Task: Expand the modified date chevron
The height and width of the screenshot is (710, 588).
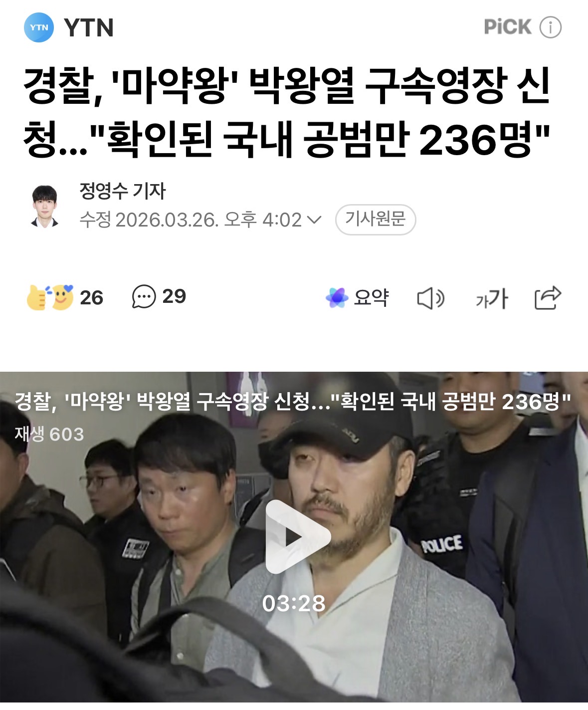Action: (x=314, y=220)
